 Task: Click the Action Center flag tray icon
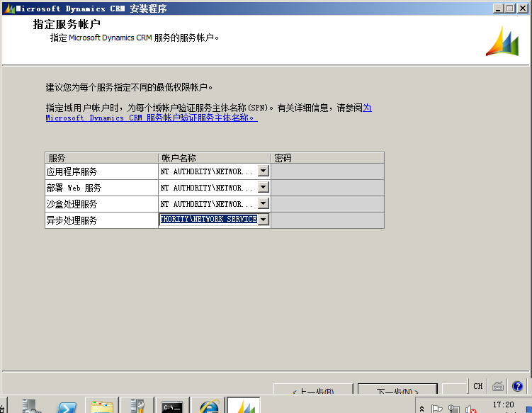[436, 409]
